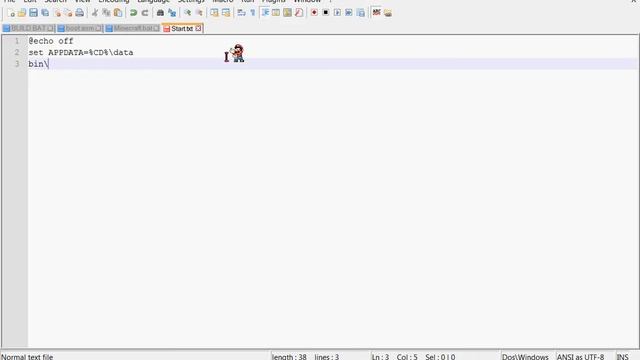The image size is (640, 360).
Task: Click 'ANSI as UTF-8' encoding indicator
Action: tap(580, 357)
